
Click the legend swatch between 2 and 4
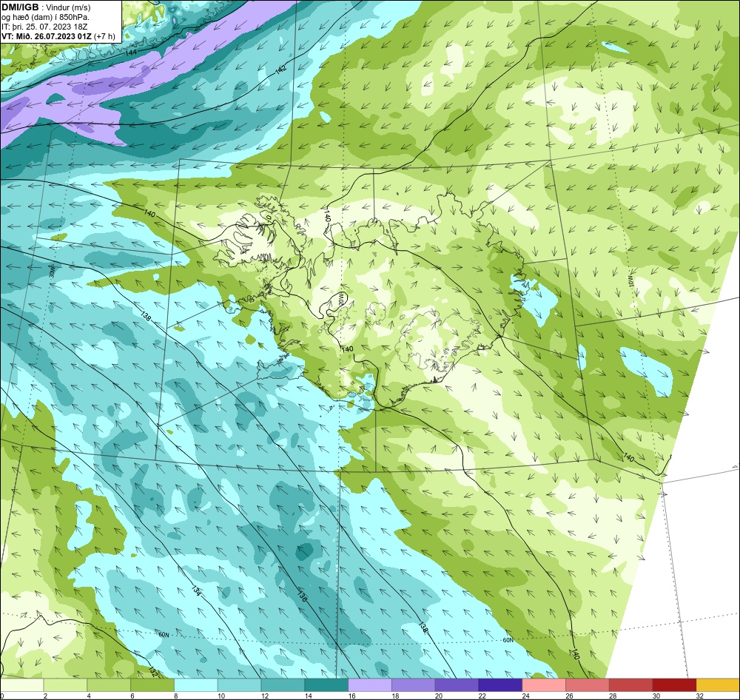pos(65,685)
